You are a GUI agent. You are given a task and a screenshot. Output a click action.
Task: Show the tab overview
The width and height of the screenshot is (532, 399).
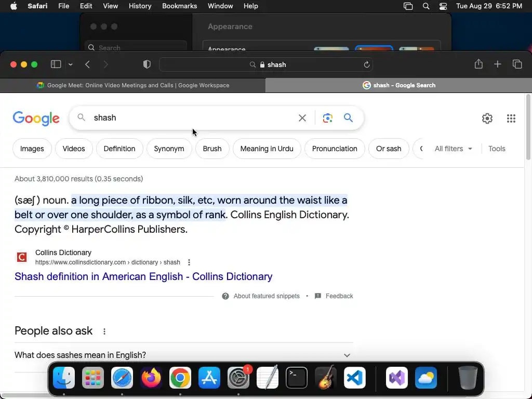[517, 64]
